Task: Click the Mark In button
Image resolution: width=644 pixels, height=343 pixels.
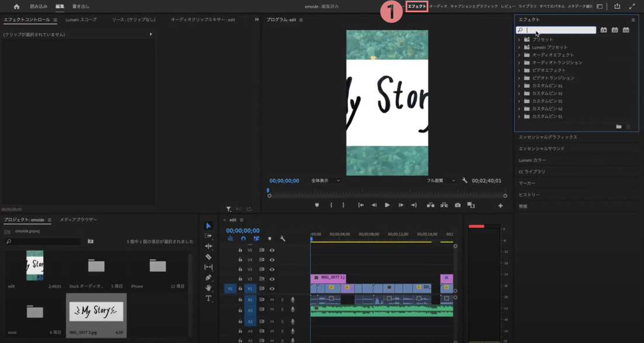Action: tap(331, 205)
